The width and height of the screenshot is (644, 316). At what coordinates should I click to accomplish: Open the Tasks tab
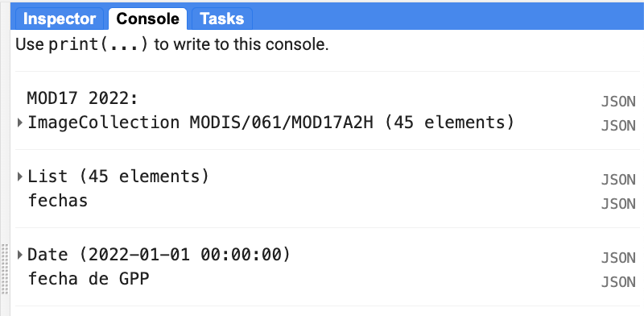(222, 19)
